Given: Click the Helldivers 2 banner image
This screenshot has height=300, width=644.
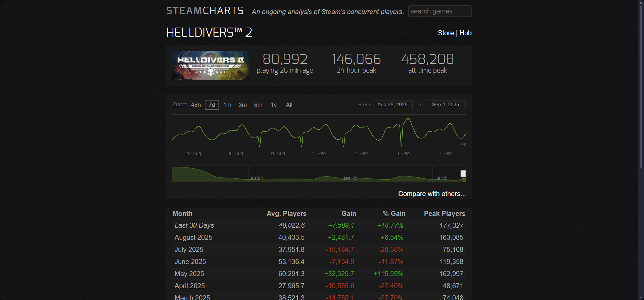Looking at the screenshot, I should pyautogui.click(x=211, y=66).
